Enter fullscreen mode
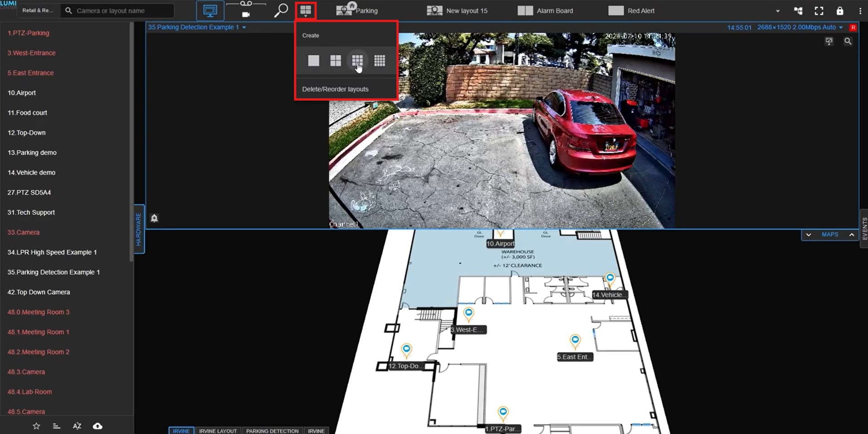The width and height of the screenshot is (868, 434). [819, 11]
